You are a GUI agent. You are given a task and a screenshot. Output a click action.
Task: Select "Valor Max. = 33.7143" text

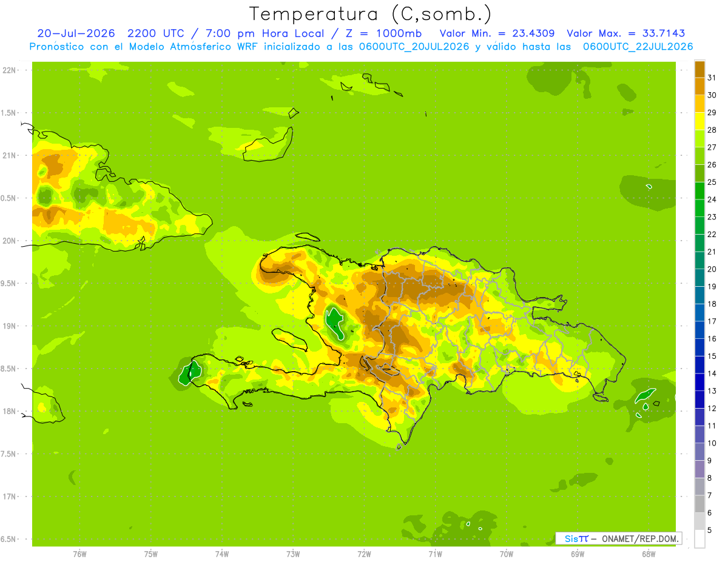coord(626,33)
